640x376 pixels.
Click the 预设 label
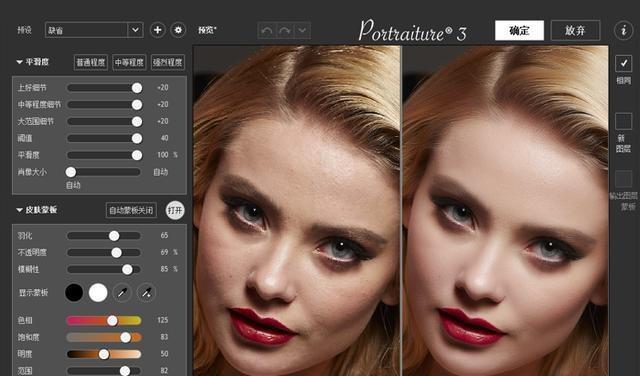[24, 30]
